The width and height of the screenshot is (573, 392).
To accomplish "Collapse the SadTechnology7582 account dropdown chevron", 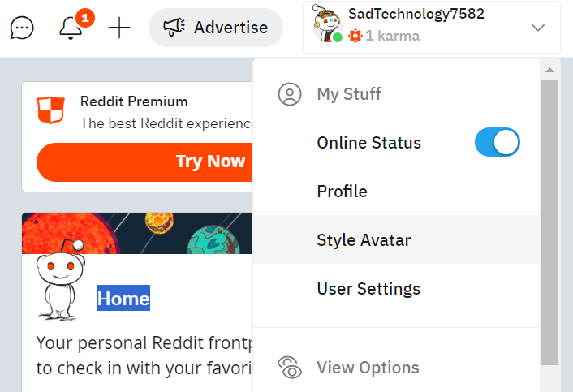I will coord(538,28).
